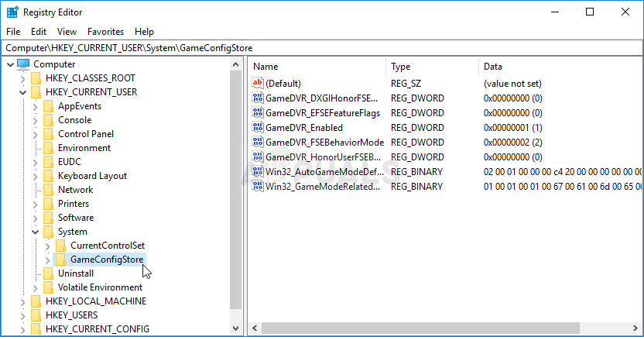The width and height of the screenshot is (644, 337).
Task: Click the (value not set) data cell
Action: click(x=512, y=84)
